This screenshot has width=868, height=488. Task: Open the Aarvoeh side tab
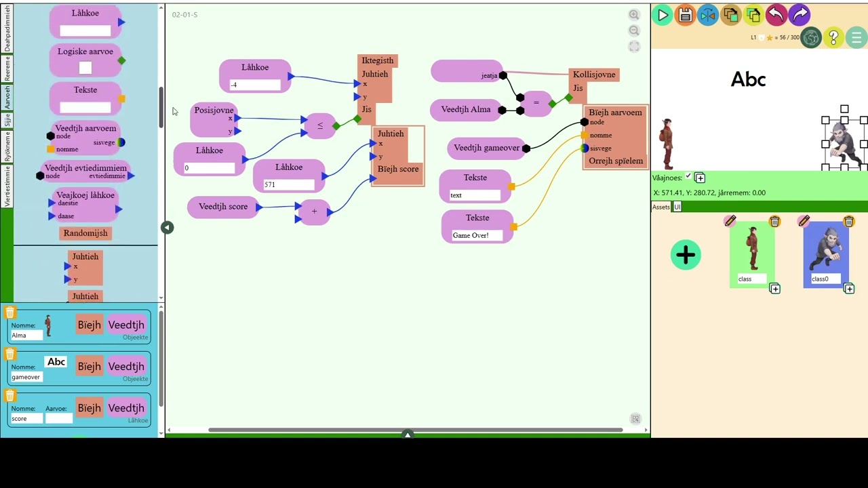(7, 98)
